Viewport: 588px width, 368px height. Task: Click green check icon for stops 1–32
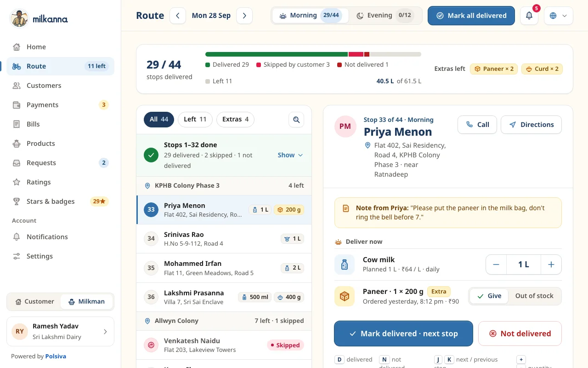click(151, 155)
